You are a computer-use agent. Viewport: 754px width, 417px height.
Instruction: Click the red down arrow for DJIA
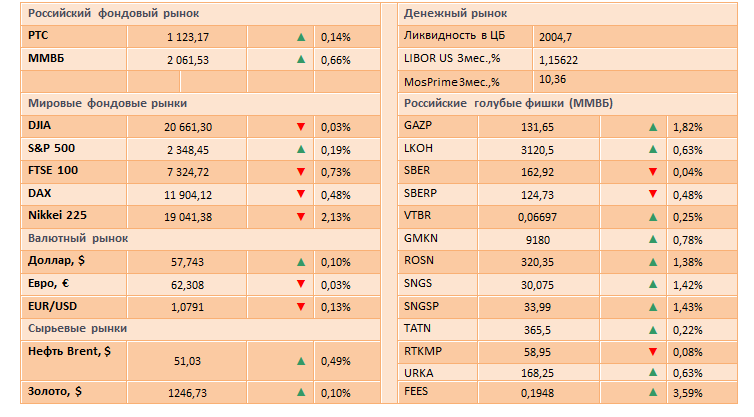tap(301, 127)
